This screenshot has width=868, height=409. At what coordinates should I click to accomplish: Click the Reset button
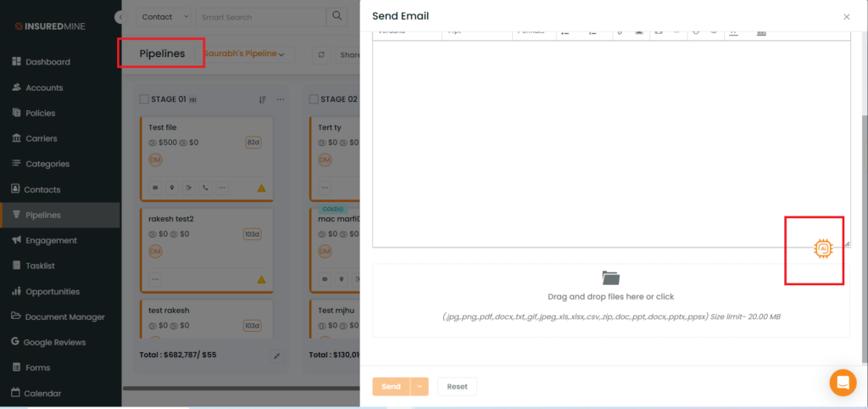point(457,386)
